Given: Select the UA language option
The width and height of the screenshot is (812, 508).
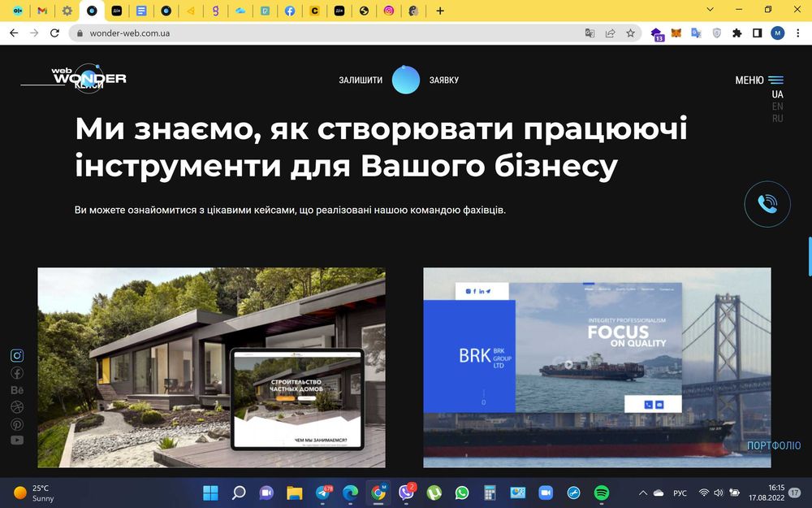Looking at the screenshot, I should tap(777, 94).
